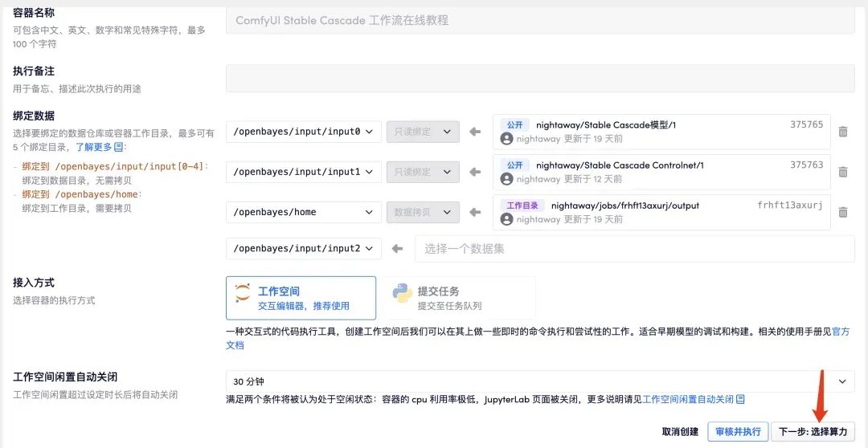Click the Python icon in 提交任务 card
The width and height of the screenshot is (868, 448).
pyautogui.click(x=403, y=294)
